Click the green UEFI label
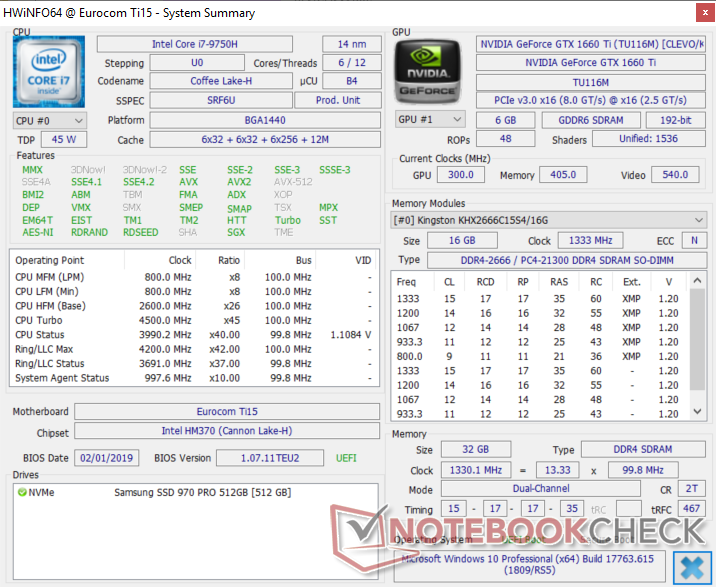 346,458
